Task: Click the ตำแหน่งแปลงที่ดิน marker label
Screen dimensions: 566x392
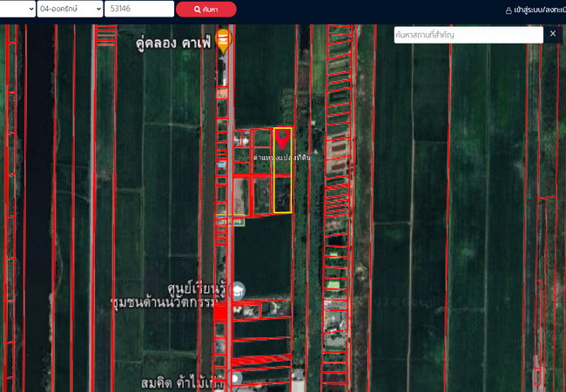Action: 281,158
